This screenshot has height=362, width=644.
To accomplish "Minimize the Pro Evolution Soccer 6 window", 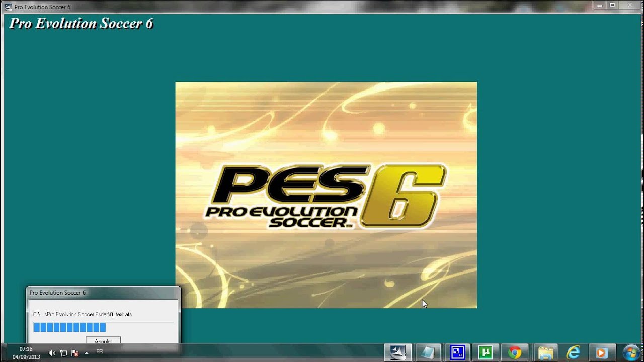I will tap(599, 5).
